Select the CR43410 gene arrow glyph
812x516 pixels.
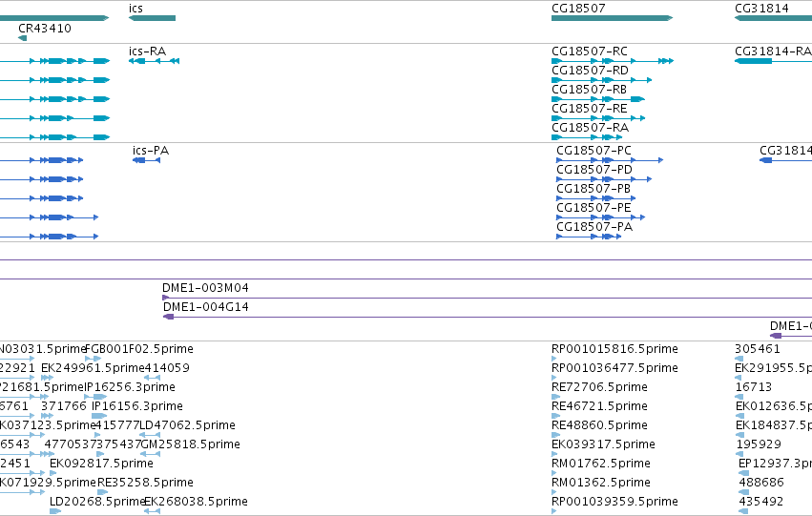[22, 38]
